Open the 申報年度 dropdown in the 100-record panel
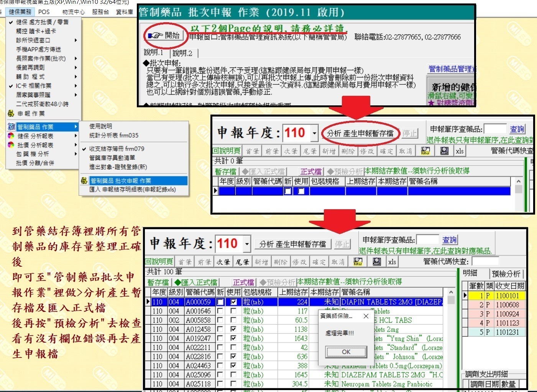The image size is (537, 392). tap(247, 244)
